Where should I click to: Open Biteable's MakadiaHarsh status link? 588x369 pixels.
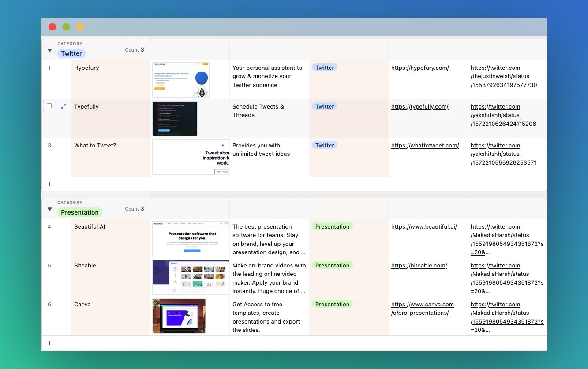click(507, 279)
